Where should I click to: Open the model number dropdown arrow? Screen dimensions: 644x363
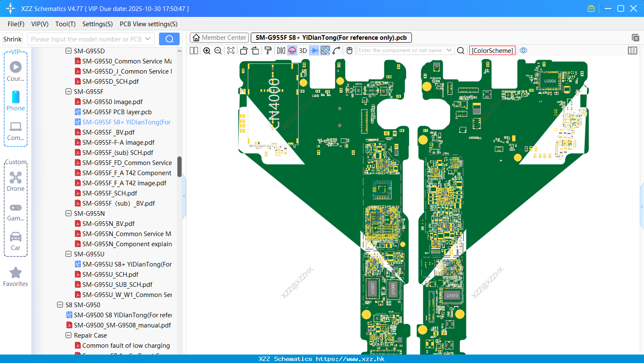pyautogui.click(x=148, y=39)
